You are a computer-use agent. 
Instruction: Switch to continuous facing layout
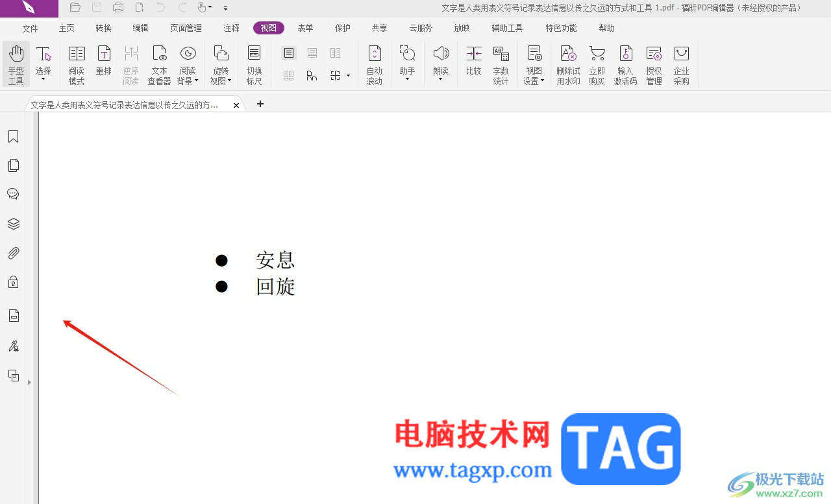pos(289,76)
